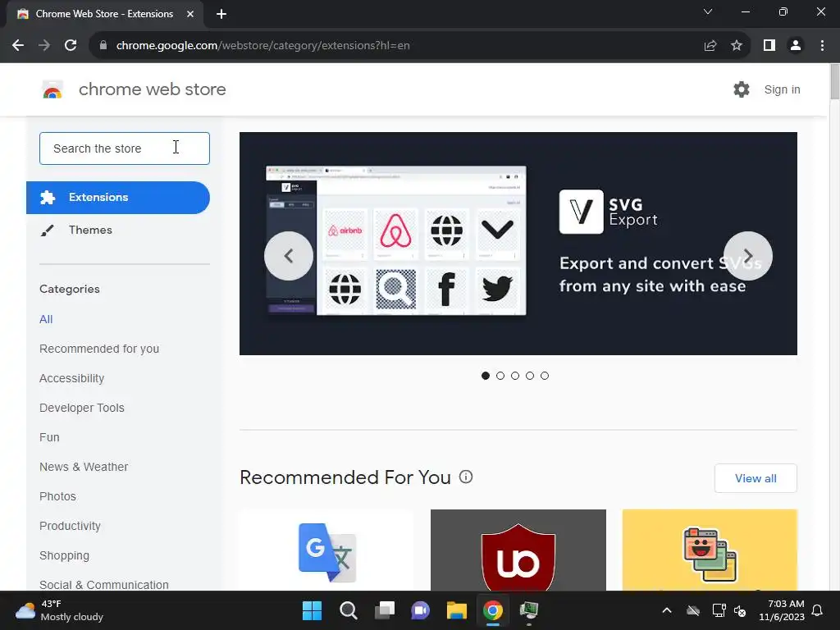Click the crossed-out cloud icon in tray
Image resolution: width=840 pixels, height=630 pixels.
693,610
